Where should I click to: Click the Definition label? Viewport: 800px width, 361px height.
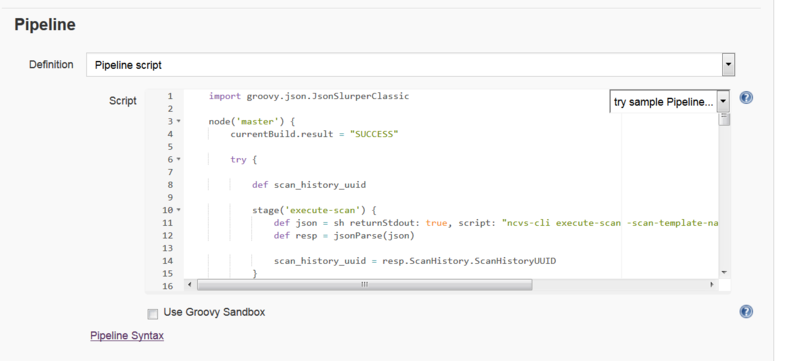click(x=51, y=65)
